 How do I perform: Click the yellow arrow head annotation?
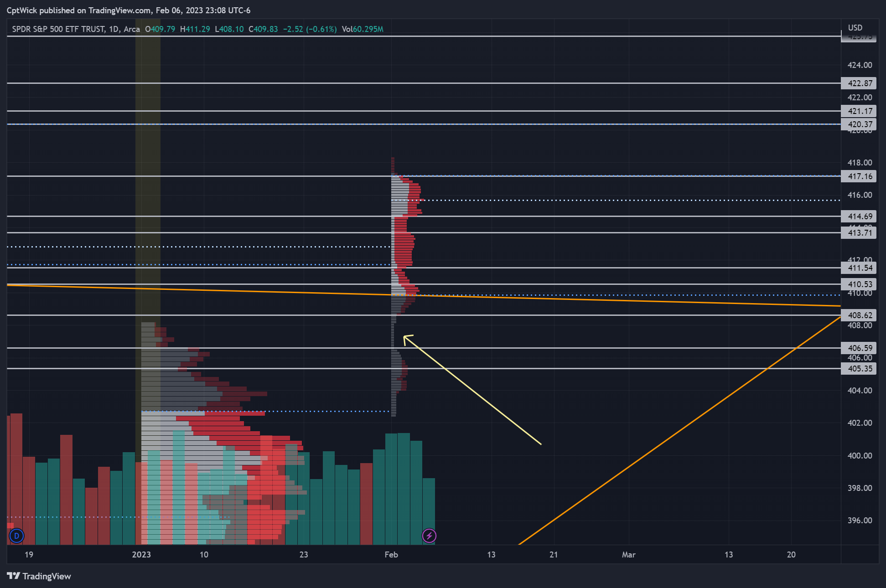(x=405, y=337)
